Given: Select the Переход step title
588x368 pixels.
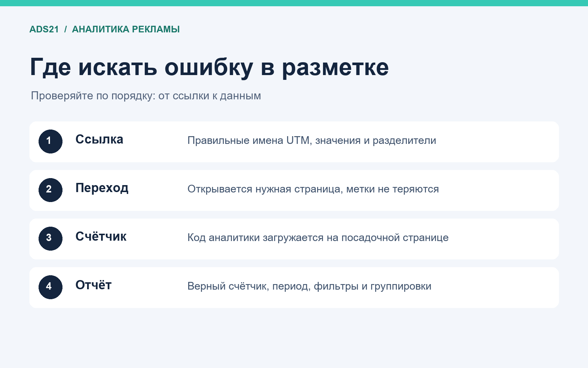Looking at the screenshot, I should (x=102, y=188).
